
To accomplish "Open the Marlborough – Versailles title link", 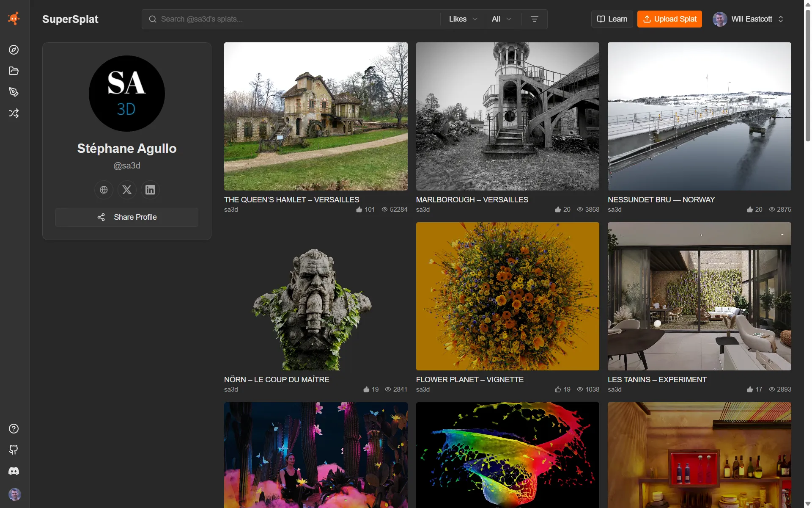I will click(472, 199).
